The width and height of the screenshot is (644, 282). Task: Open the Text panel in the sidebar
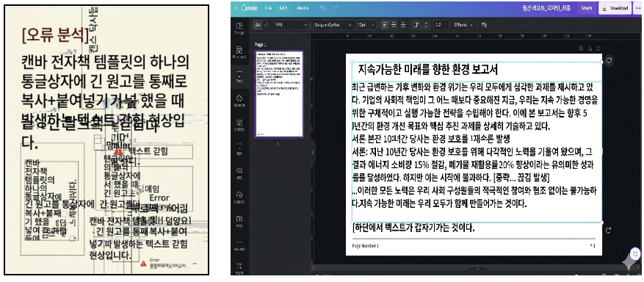[x=239, y=76]
